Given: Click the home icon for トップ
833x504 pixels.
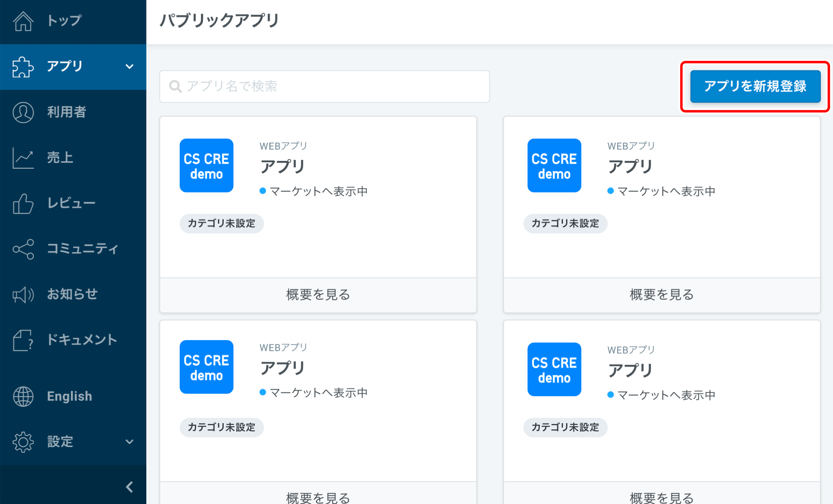Looking at the screenshot, I should coord(23,21).
